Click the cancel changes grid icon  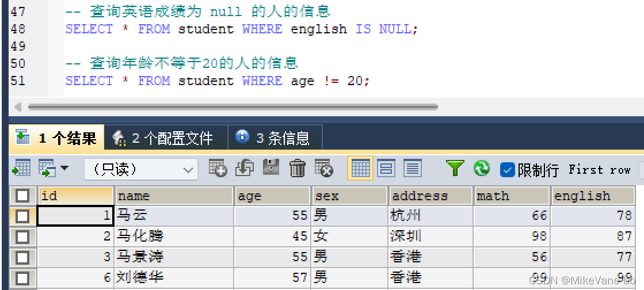(x=323, y=168)
